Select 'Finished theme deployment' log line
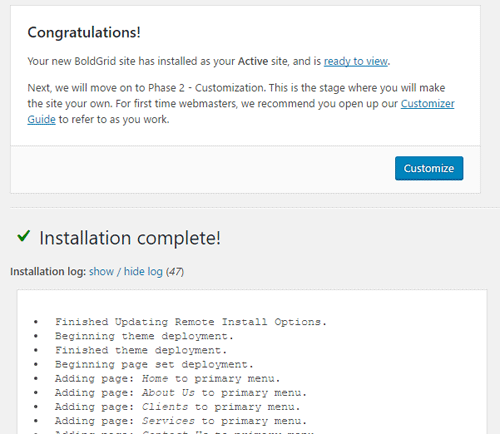 (x=141, y=350)
